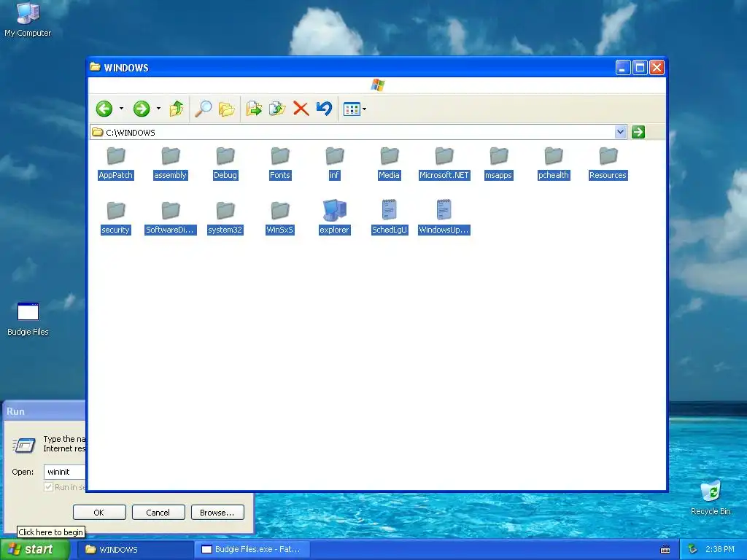Viewport: 747px width, 560px height.
Task: Expand the address bar dropdown
Action: tap(620, 132)
